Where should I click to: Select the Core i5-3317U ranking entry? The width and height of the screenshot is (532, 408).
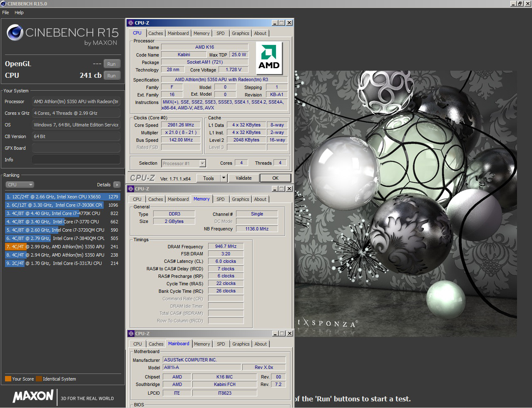(x=62, y=263)
